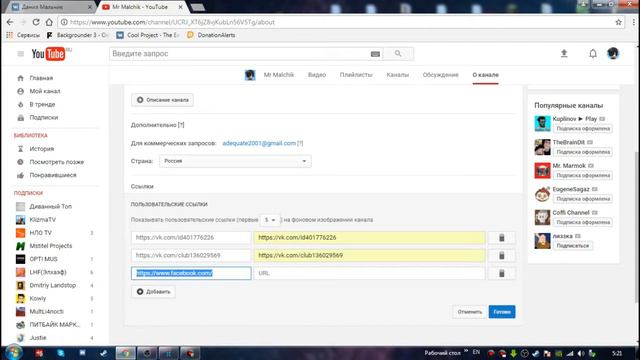Click Подписка оформлена under EugeneSagaz
This screenshot has height=360, width=640.
point(583,199)
